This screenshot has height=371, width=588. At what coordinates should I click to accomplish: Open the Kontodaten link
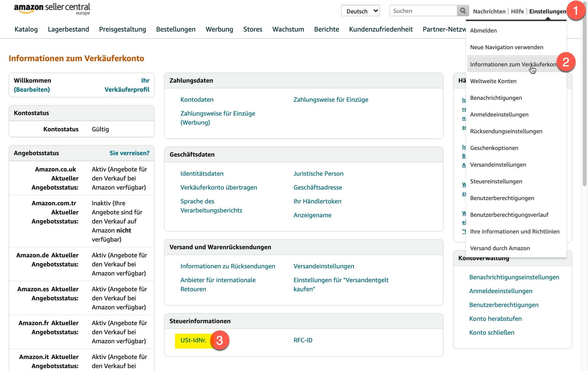[x=197, y=100]
